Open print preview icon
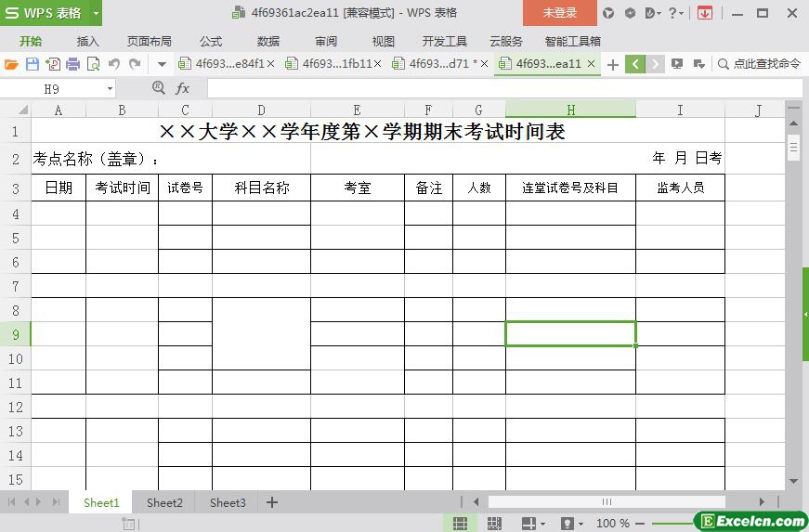809x532 pixels. click(x=94, y=64)
